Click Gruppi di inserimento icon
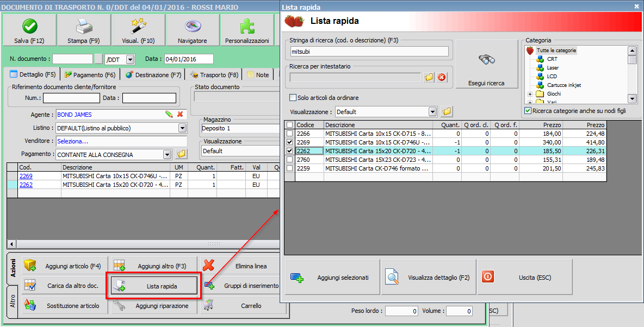Viewport: 644px width, 327px height. [x=209, y=285]
